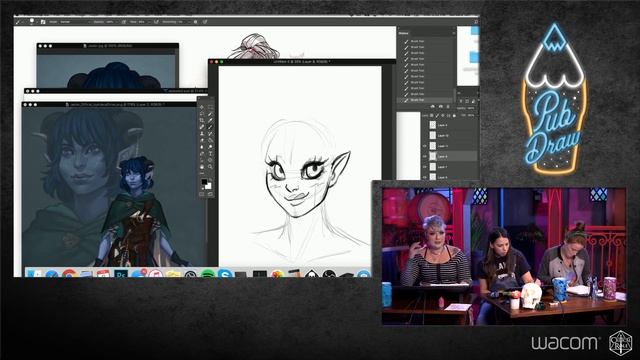Click Layer 7 thumbnail
The image size is (640, 360).
tap(433, 167)
